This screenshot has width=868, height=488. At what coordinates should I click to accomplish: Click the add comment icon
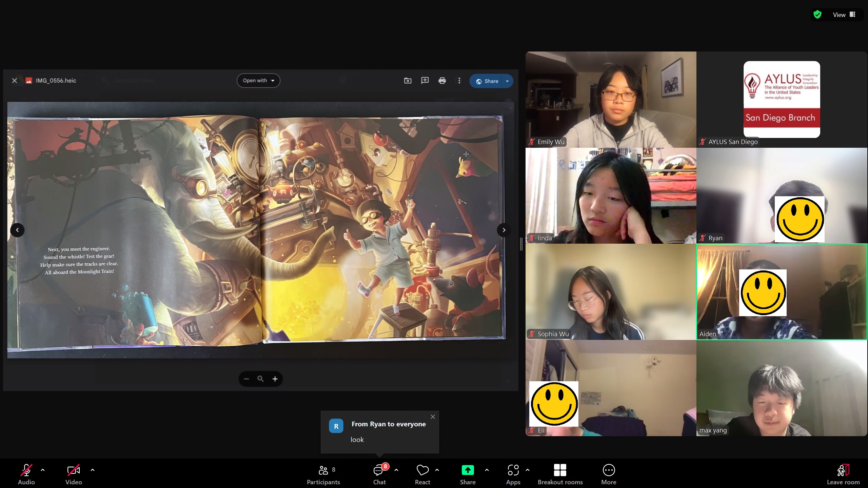[425, 81]
